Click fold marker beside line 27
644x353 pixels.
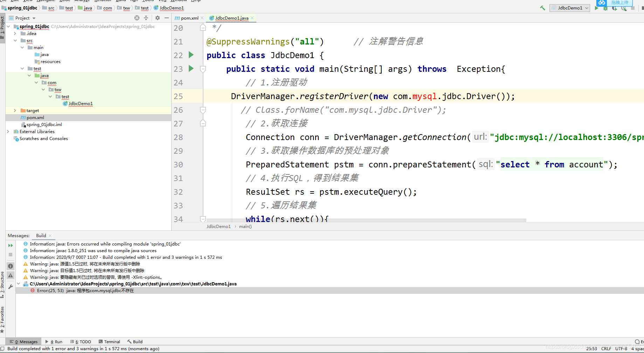[203, 123]
